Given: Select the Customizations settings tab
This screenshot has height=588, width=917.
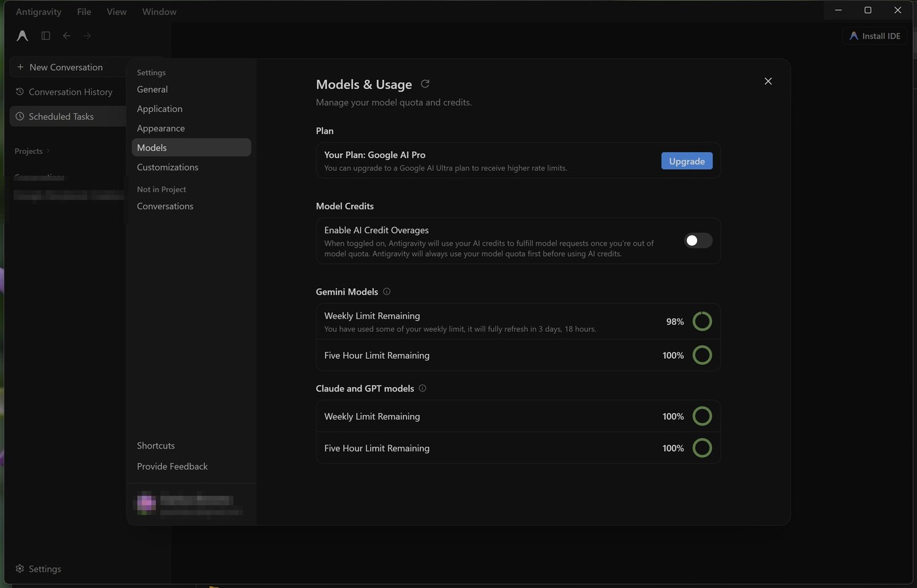Looking at the screenshot, I should 191,167.
